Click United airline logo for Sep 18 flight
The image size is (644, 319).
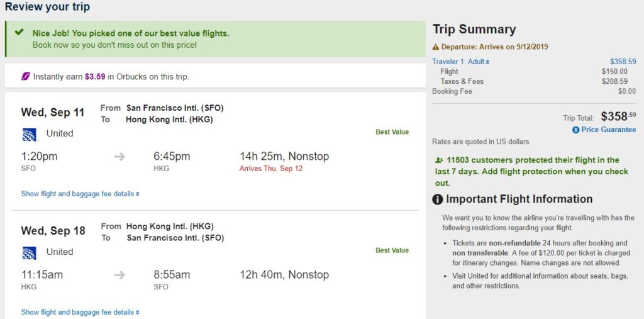click(x=29, y=252)
